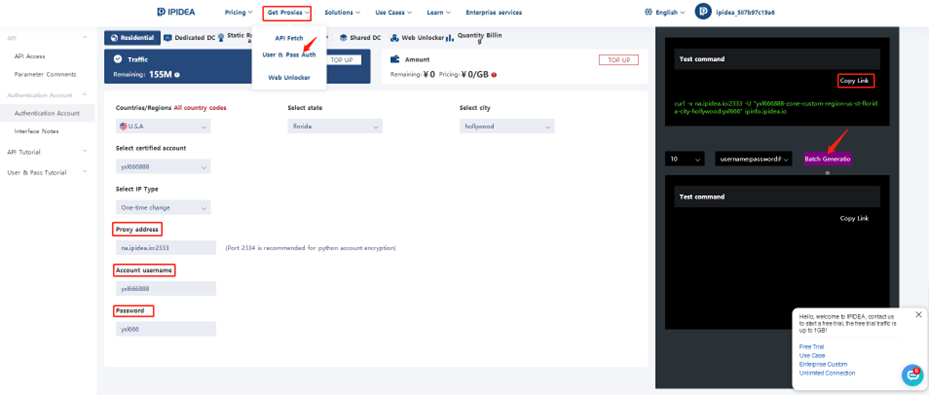929x395 pixels.
Task: Choose User & Pass Auth option
Action: [x=289, y=54]
